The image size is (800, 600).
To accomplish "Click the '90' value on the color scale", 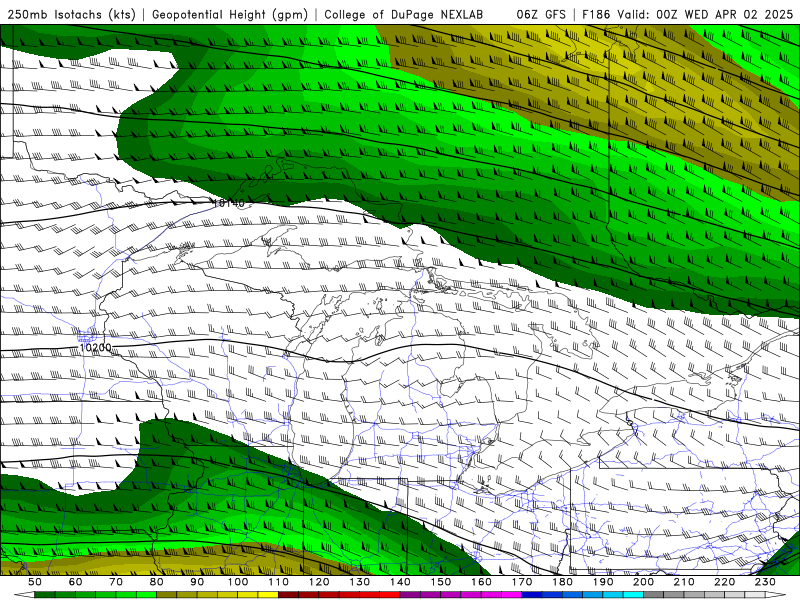I will tap(197, 582).
